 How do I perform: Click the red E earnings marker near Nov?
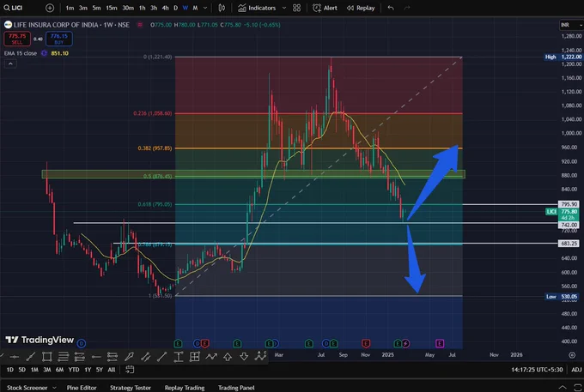tap(366, 343)
